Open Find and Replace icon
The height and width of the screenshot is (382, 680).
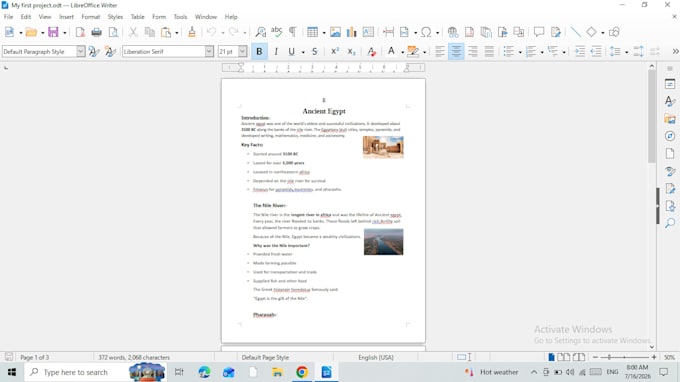[260, 32]
